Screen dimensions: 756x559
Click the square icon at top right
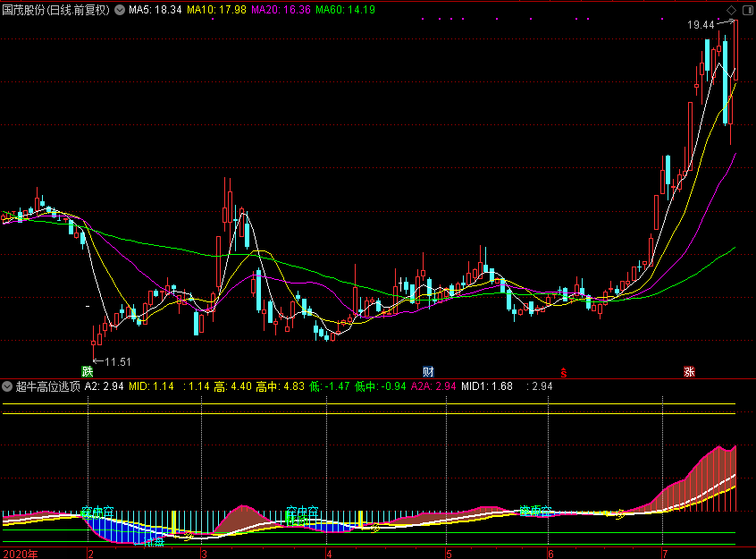747,10
